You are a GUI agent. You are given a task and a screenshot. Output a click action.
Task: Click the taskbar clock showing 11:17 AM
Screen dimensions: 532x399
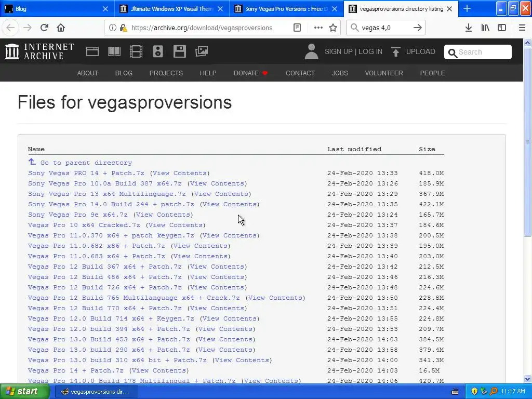click(x=513, y=391)
